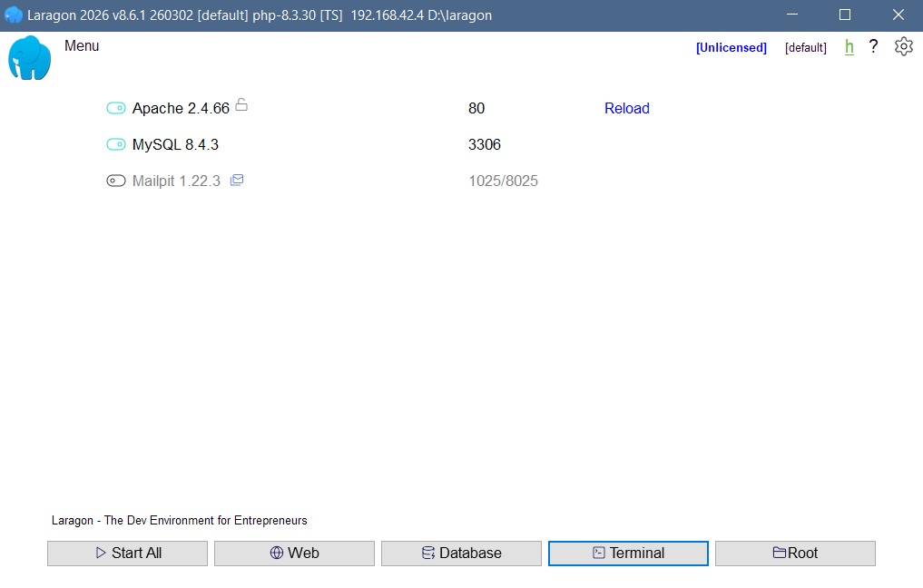Toggle the MySQL 8.4.3 service switch
This screenshot has width=923, height=588.
coord(116,145)
